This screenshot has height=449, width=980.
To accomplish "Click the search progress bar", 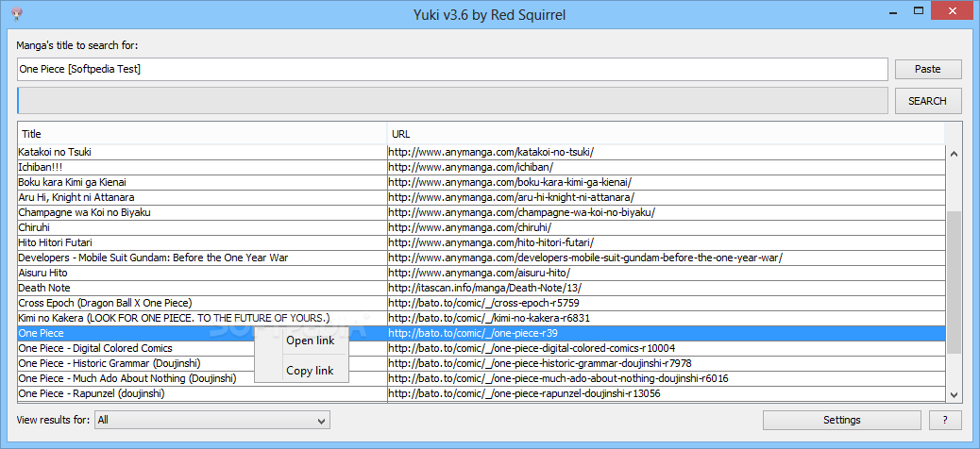I will click(x=452, y=101).
